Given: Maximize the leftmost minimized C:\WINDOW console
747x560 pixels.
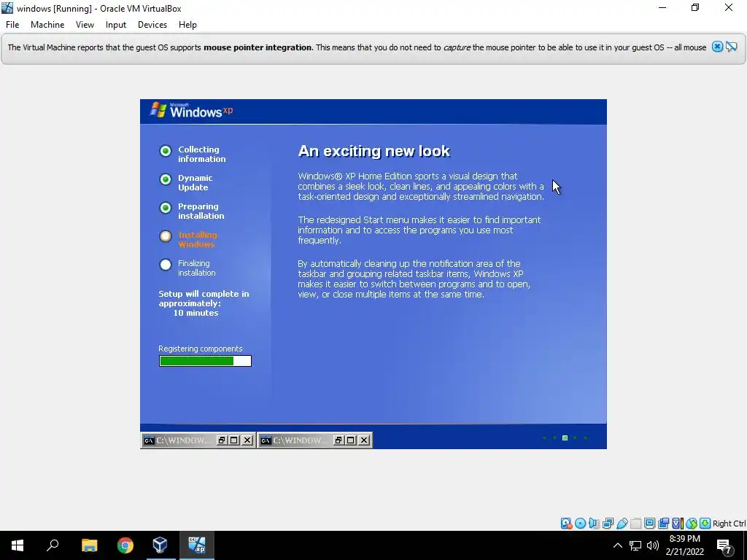Looking at the screenshot, I should tap(234, 440).
